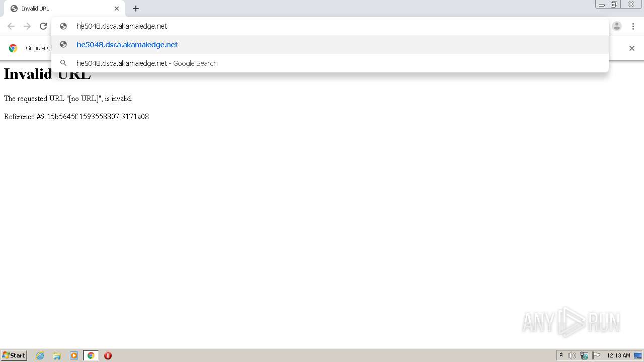Restore down the Chrome window

click(x=614, y=5)
